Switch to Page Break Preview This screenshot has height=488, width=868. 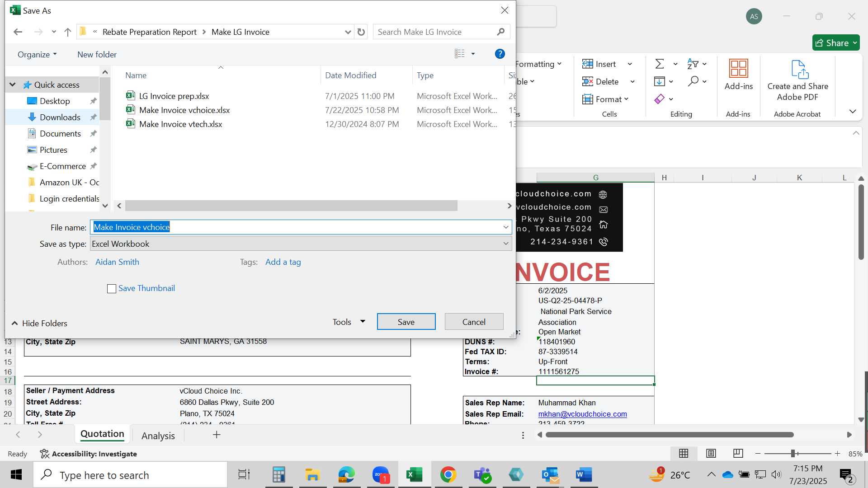(x=738, y=453)
